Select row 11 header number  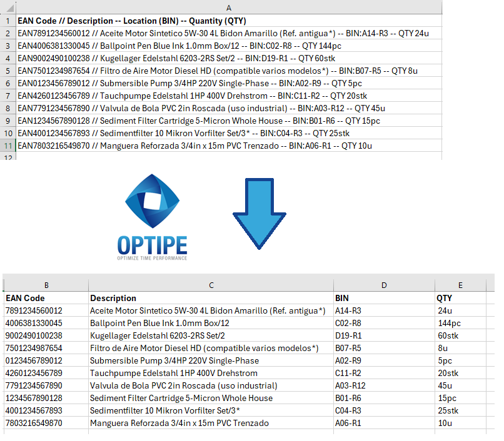point(8,146)
